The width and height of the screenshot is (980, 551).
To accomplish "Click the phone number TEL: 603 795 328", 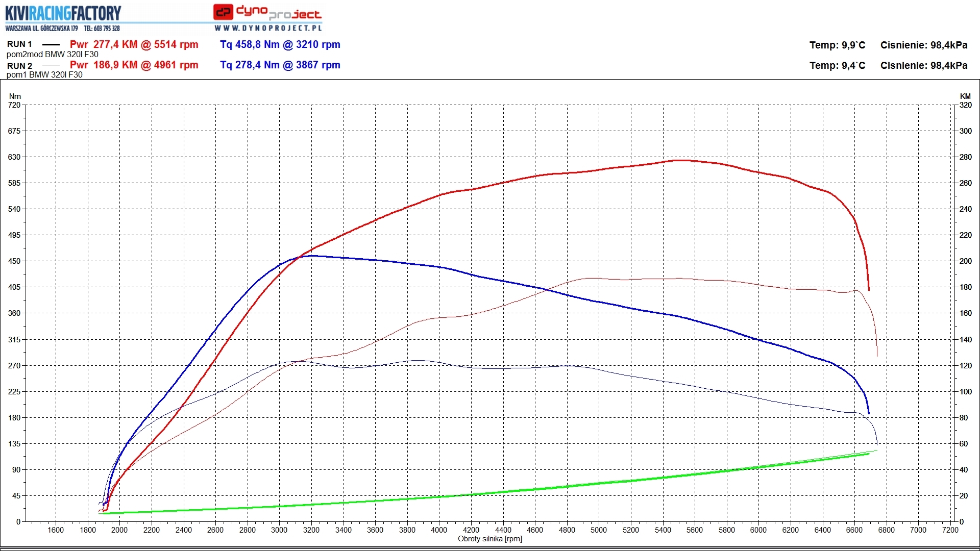I will pyautogui.click(x=102, y=29).
